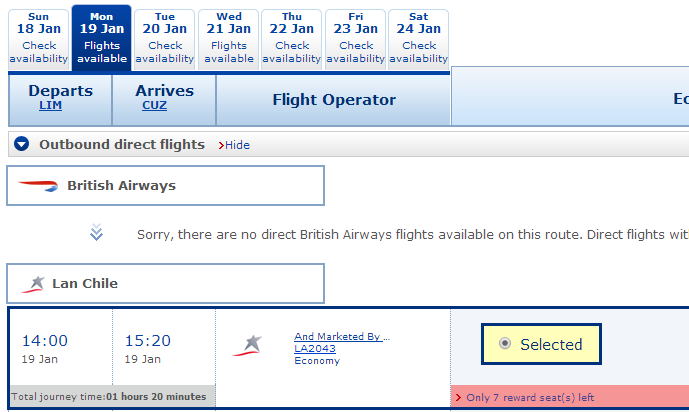Click the And Marketed By link

click(x=342, y=336)
